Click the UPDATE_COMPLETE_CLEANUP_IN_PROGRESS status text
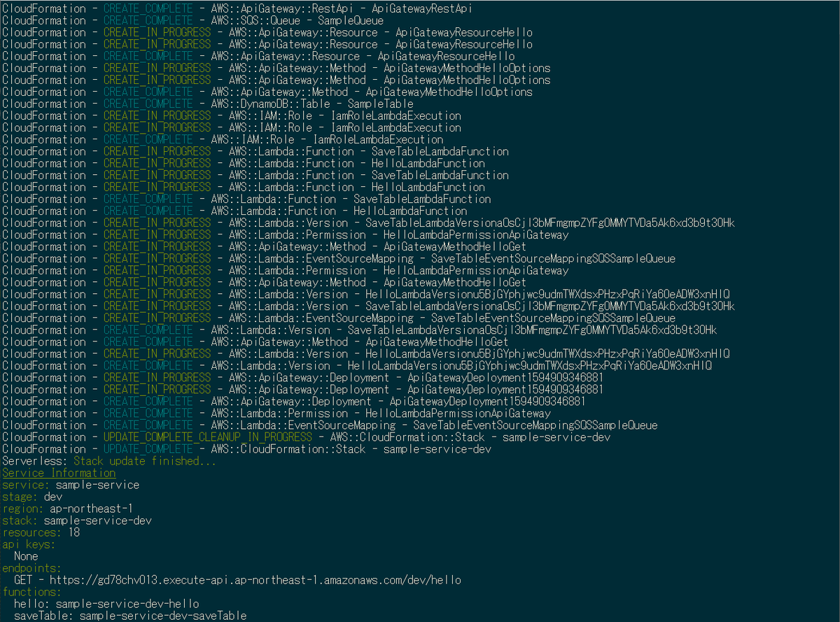Screen dimensions: 840x622 tap(208, 437)
